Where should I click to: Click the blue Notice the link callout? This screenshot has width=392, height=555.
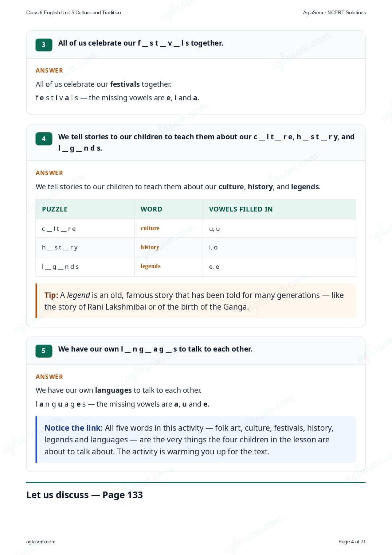(x=196, y=439)
